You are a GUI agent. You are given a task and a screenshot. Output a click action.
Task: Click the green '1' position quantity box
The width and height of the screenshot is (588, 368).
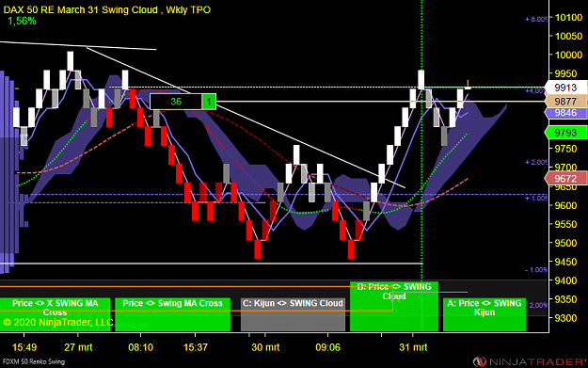click(209, 102)
